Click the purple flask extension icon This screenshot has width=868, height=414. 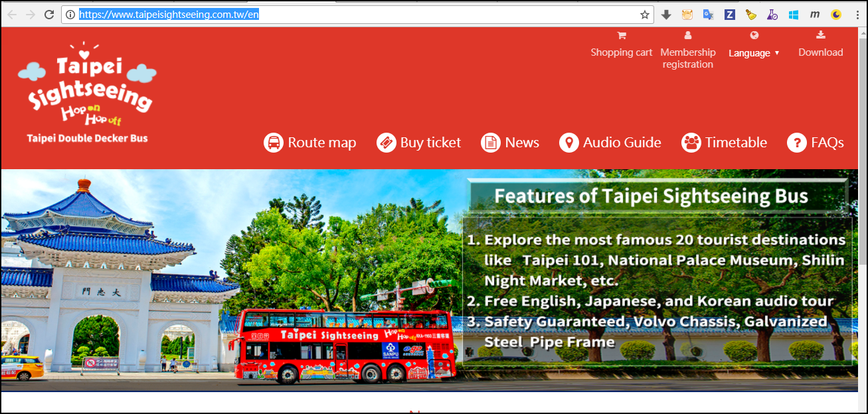[x=772, y=15]
